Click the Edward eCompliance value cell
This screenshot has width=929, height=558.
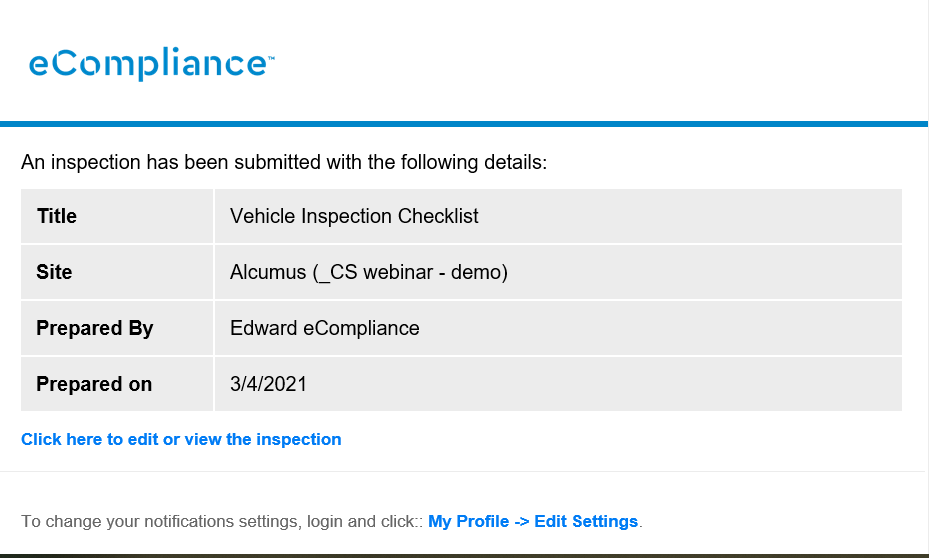[558, 328]
